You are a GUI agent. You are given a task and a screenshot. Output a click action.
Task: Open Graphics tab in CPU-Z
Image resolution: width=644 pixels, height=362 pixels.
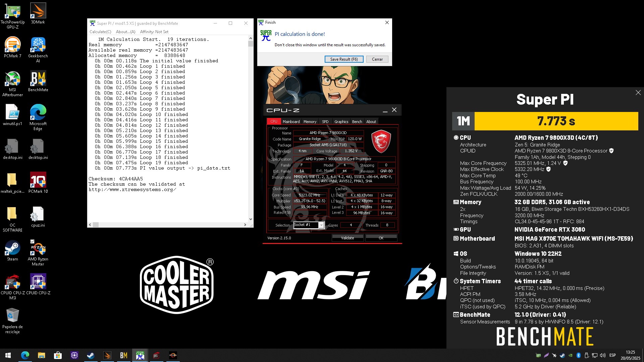(x=341, y=121)
